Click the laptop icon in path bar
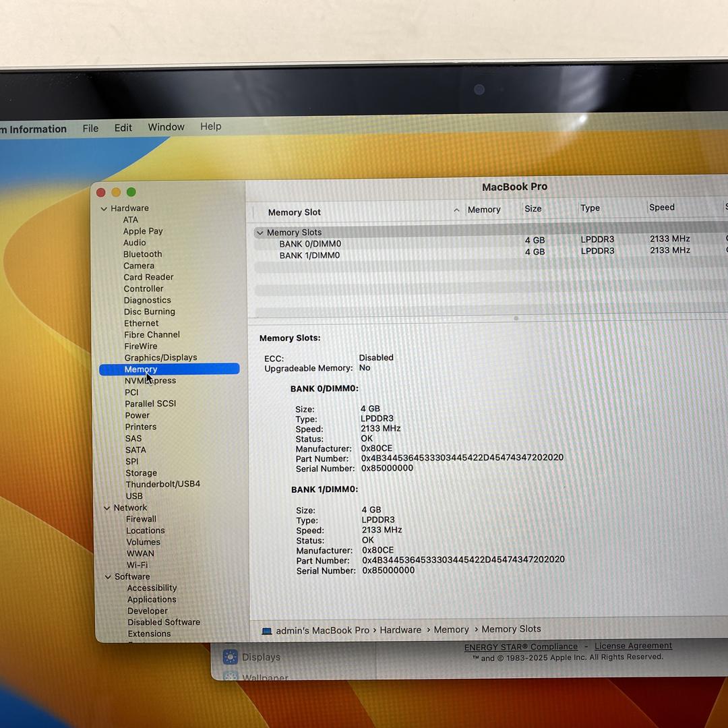Viewport: 728px width, 728px height. click(267, 631)
